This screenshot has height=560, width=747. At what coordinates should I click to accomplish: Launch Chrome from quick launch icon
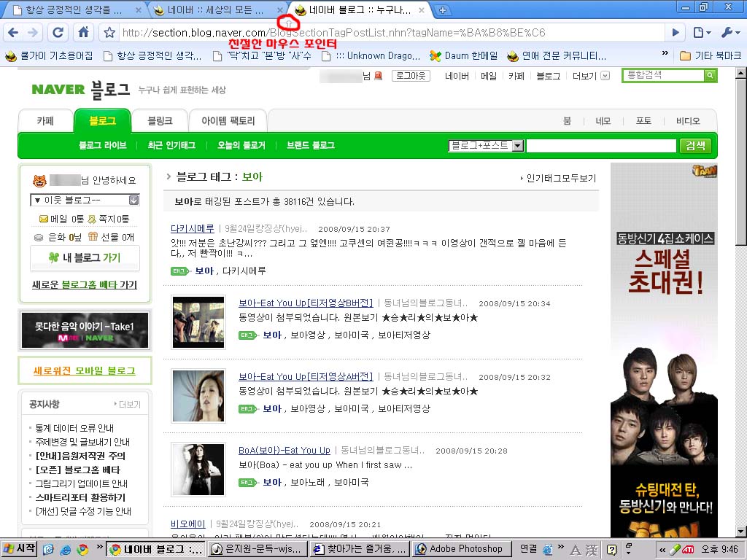click(83, 550)
